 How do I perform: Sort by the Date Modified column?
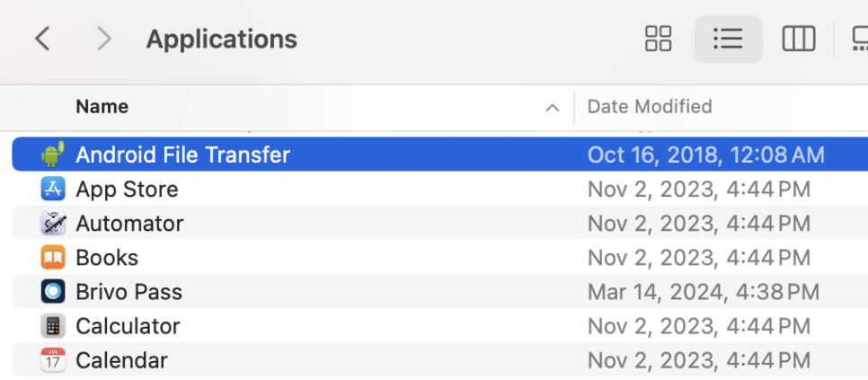pos(650,106)
